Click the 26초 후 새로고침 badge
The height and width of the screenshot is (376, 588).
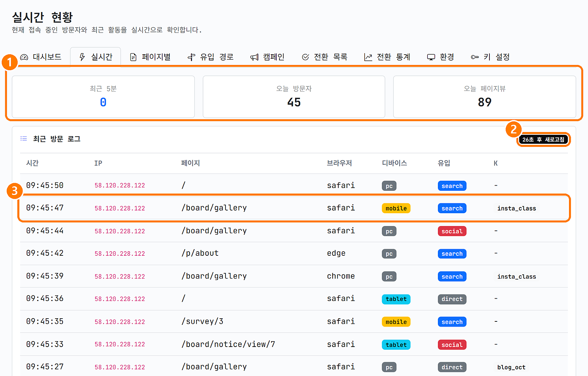[x=543, y=140]
